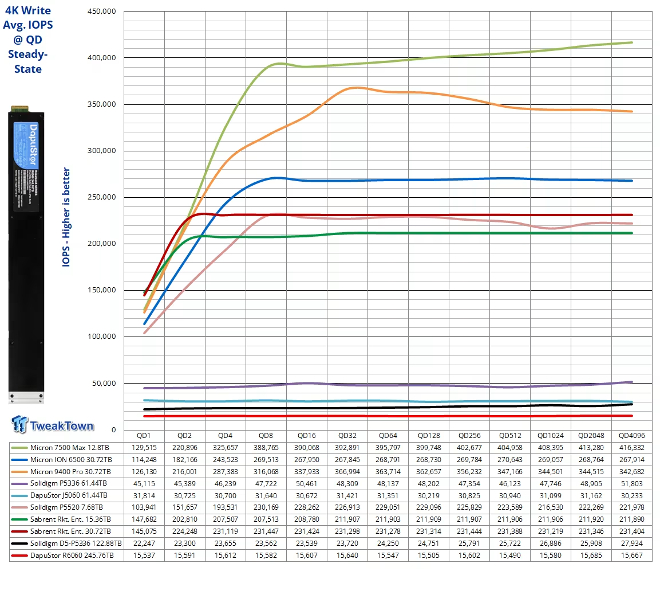Viewport: 660px width, 606px height.
Task: Click the Solidigm P5336 61.44TB QD1 cell '45,115'
Action: pos(144,484)
